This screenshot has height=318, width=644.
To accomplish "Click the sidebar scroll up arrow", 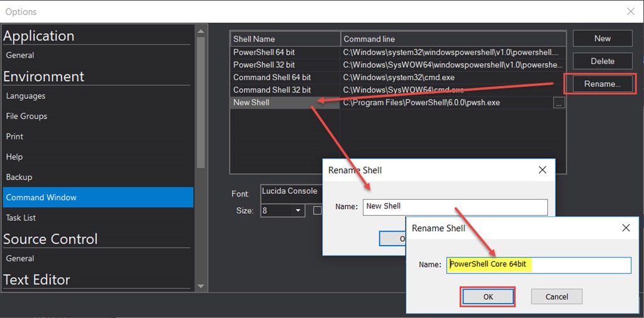I will coord(201,31).
